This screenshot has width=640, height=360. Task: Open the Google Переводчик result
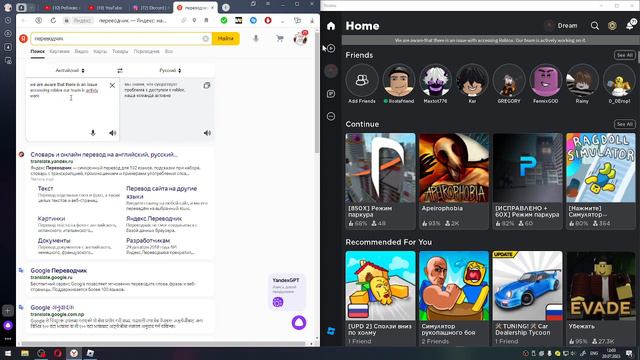(x=58, y=271)
